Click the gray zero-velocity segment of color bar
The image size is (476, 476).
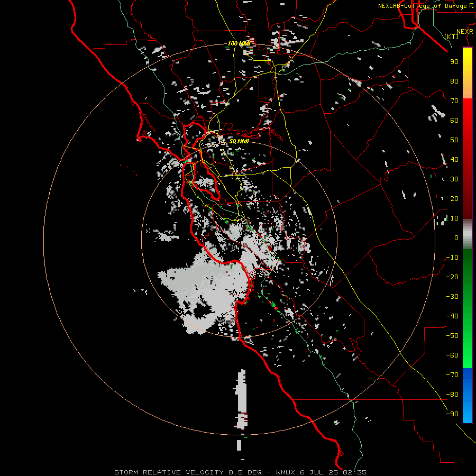(x=467, y=234)
